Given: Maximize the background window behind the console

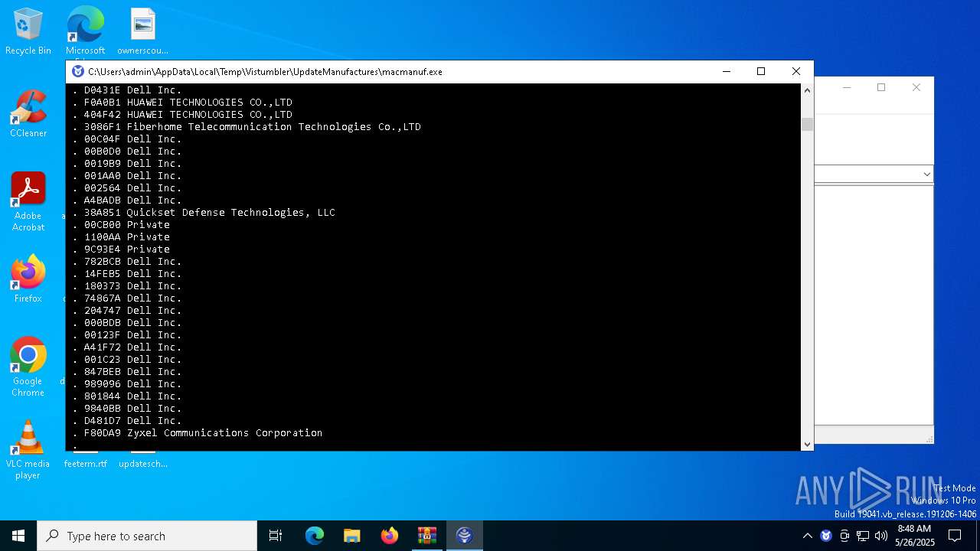Looking at the screenshot, I should pos(881,87).
